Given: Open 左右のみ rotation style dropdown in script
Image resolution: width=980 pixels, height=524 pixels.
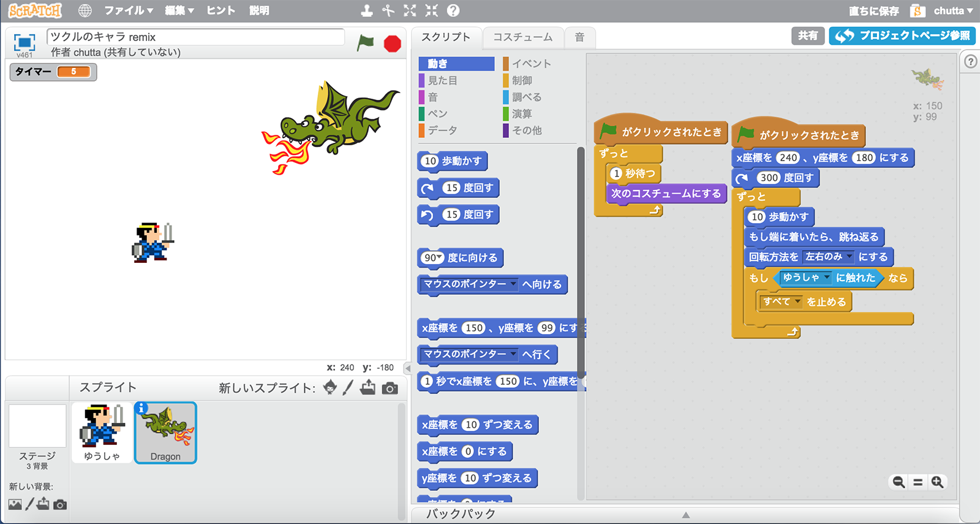Looking at the screenshot, I should pyautogui.click(x=850, y=257).
